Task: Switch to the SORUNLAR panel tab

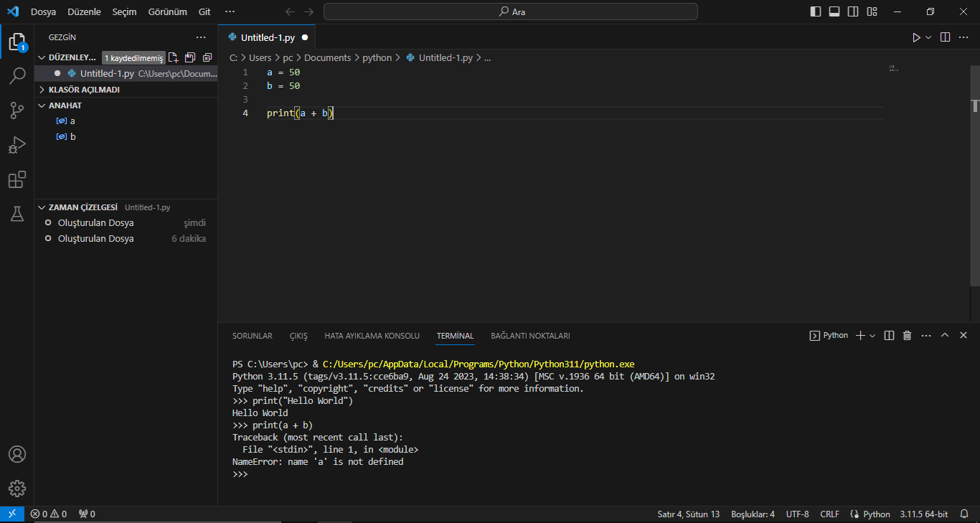Action: click(x=252, y=336)
